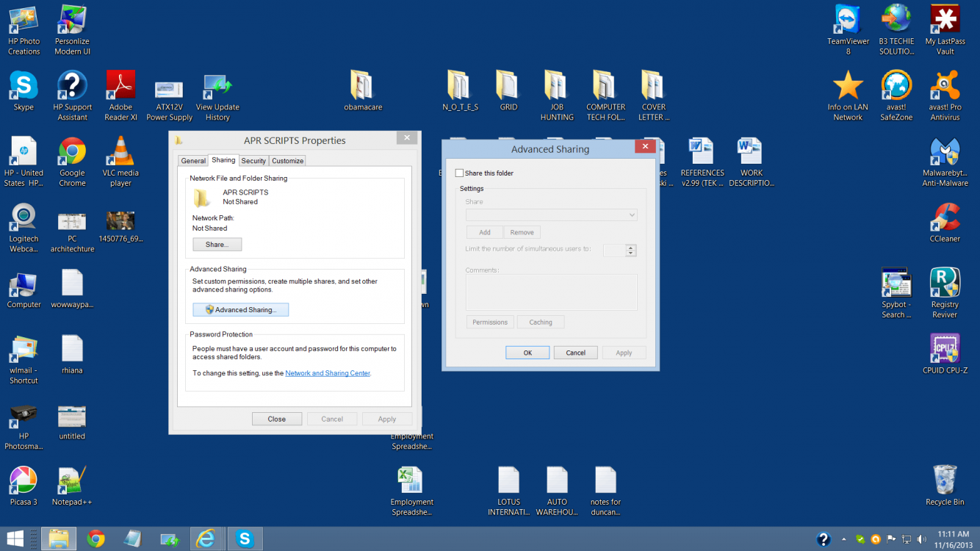Click the Remove share button
Image resolution: width=980 pixels, height=551 pixels.
point(522,232)
